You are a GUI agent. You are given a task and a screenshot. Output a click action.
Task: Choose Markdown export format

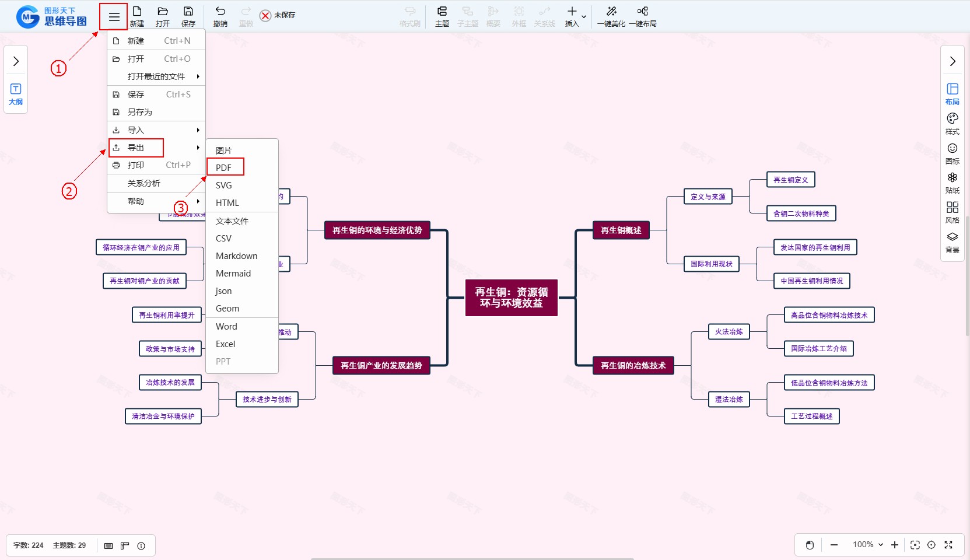point(236,256)
